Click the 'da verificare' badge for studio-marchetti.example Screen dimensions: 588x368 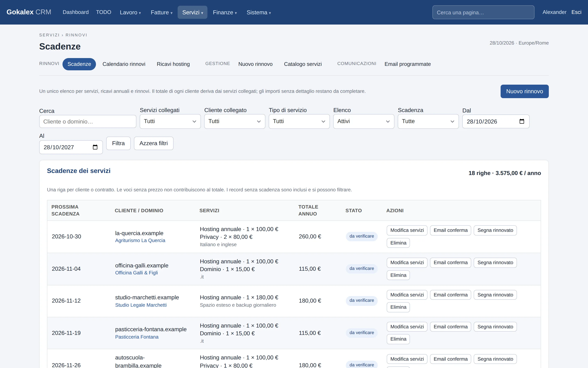click(361, 300)
